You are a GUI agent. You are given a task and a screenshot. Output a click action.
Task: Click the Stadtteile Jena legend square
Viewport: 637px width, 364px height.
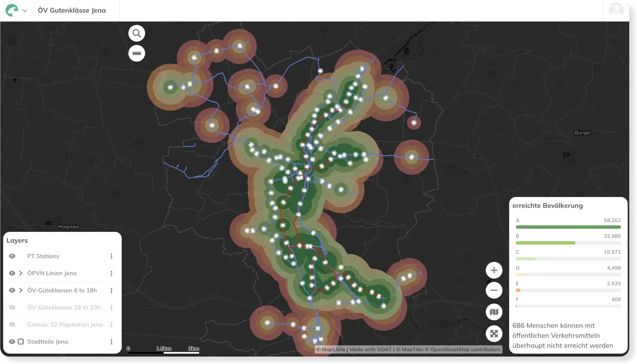tap(21, 342)
